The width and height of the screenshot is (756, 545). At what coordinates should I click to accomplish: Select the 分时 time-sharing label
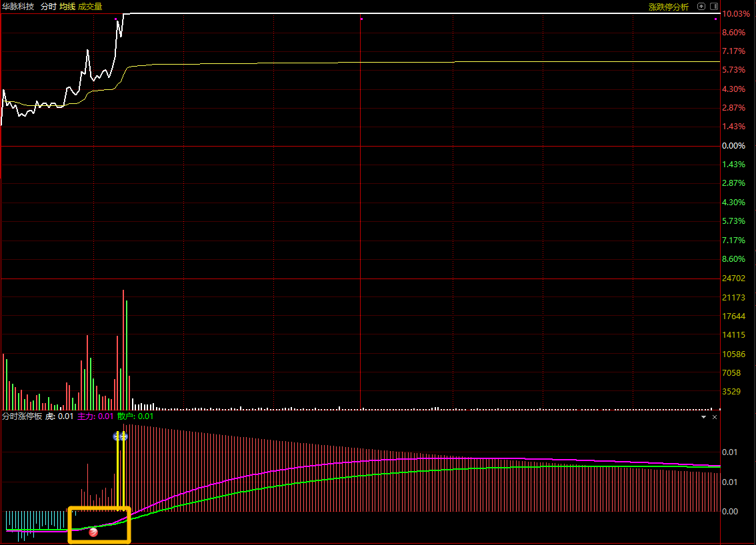[48, 6]
